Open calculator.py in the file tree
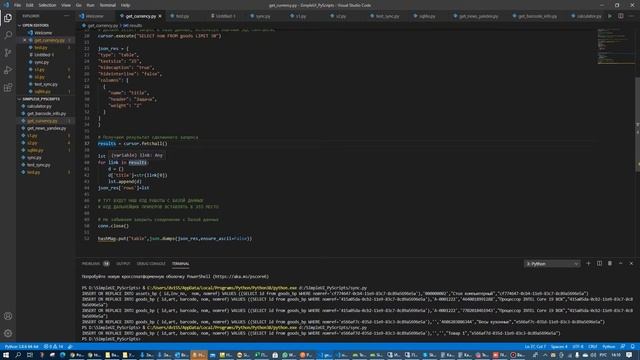640x360 pixels. [39, 107]
